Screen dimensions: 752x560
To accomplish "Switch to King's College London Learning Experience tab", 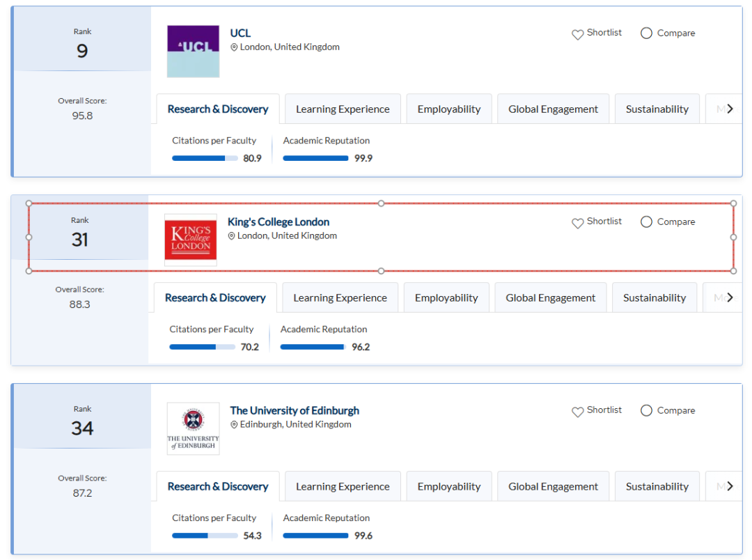I will [340, 297].
